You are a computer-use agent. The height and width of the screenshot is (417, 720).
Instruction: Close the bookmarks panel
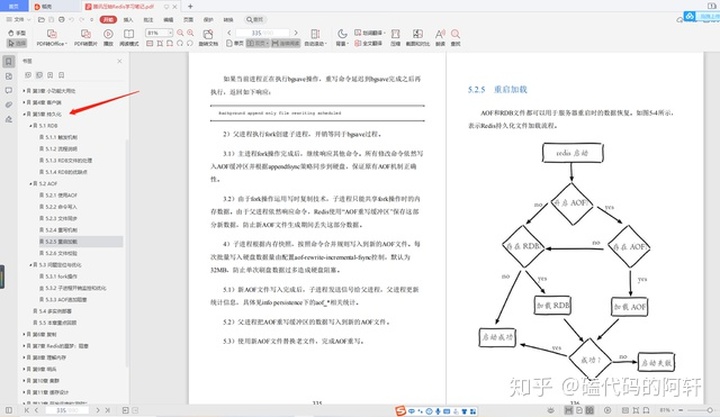(x=120, y=61)
